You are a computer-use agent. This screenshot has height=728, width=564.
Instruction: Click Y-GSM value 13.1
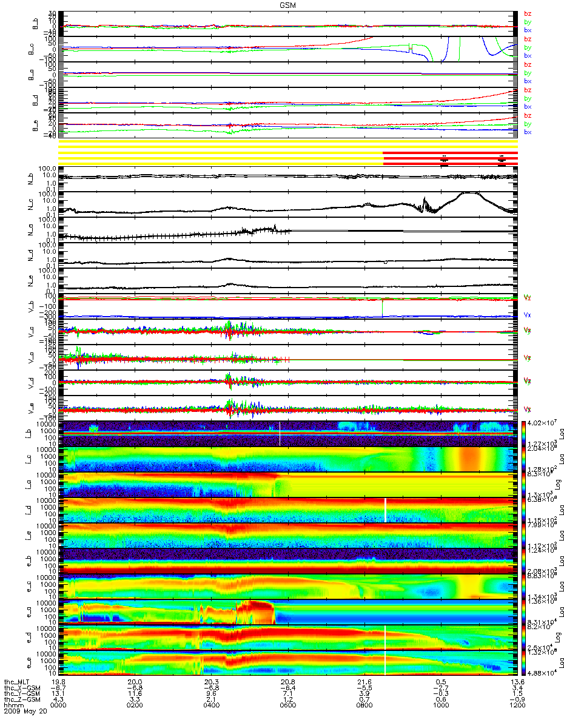coord(58,694)
